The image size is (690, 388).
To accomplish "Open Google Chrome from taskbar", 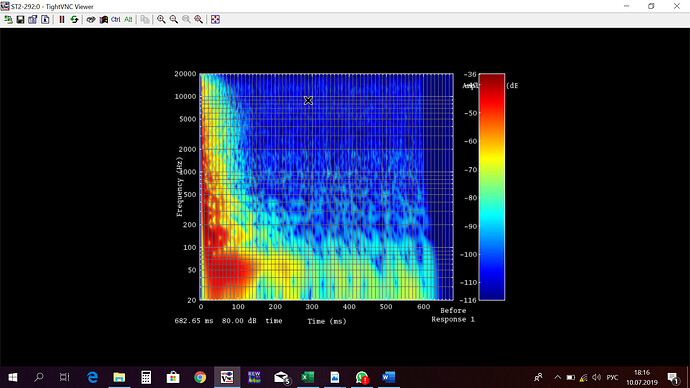I will point(200,377).
